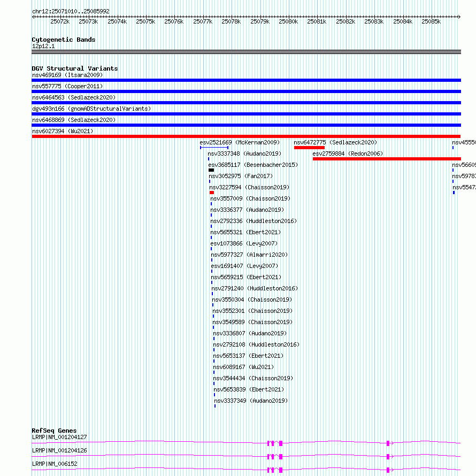Viewport: 476px width, 476px height.
Task: Open nsv3549589 (Chaisson2019) label
Action: pyautogui.click(x=252, y=322)
